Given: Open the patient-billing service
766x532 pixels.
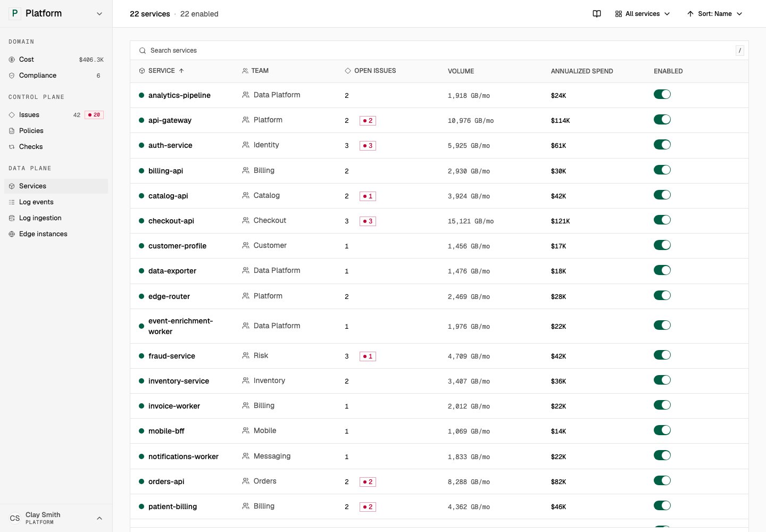Looking at the screenshot, I should pyautogui.click(x=172, y=506).
